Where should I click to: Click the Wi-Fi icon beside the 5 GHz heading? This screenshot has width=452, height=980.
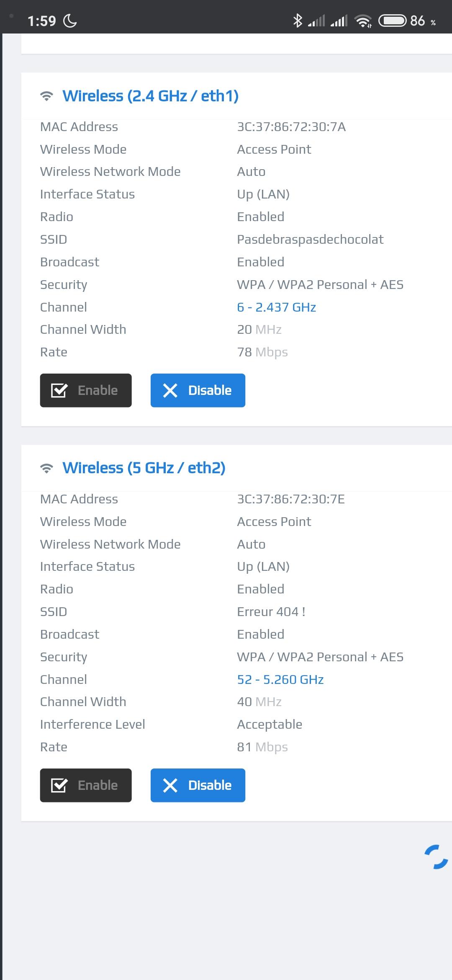click(x=46, y=468)
